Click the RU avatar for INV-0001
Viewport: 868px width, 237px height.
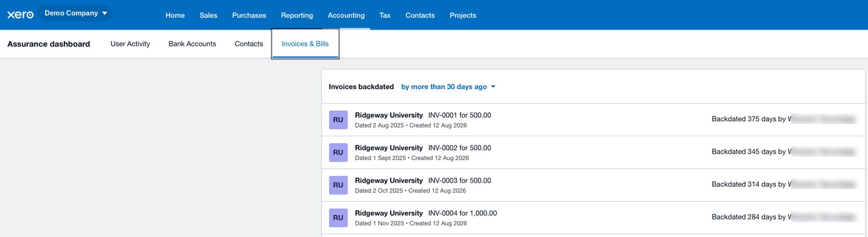[x=338, y=120]
